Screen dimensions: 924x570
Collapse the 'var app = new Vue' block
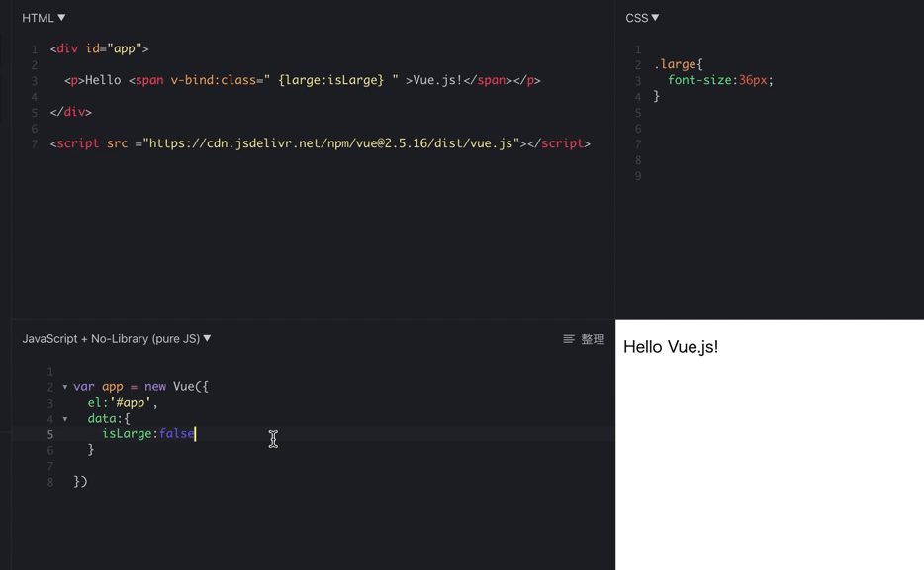point(65,387)
